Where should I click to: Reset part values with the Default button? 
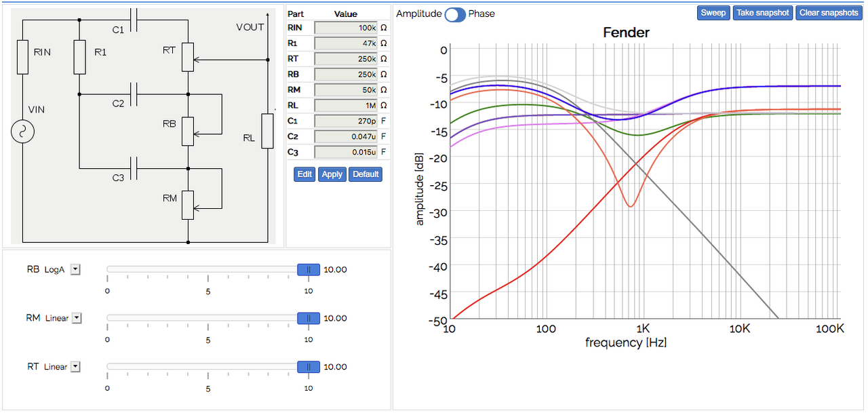(366, 174)
